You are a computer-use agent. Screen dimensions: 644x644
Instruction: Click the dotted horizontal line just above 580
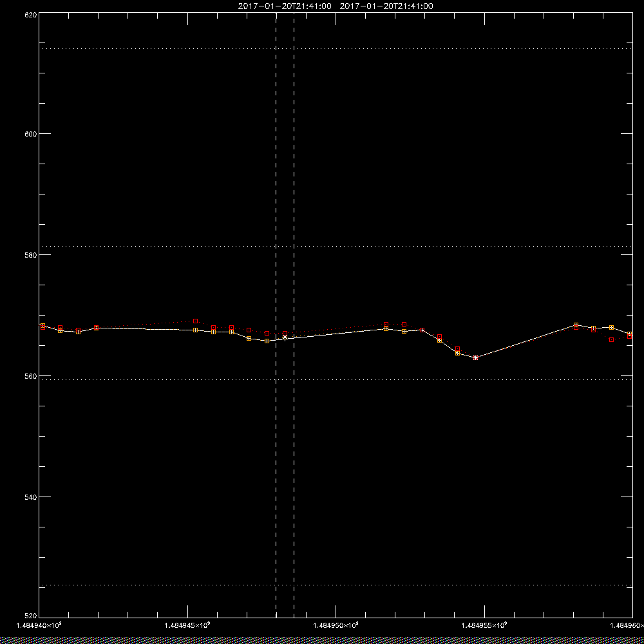335,247
